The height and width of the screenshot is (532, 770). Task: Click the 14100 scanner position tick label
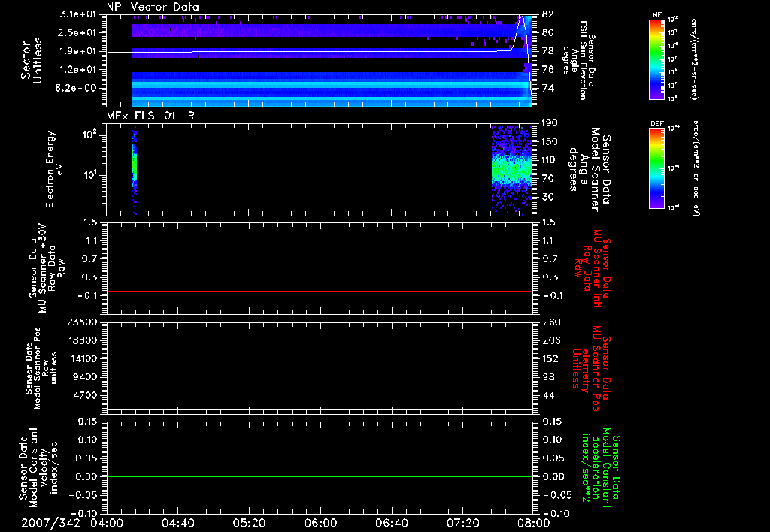click(83, 358)
